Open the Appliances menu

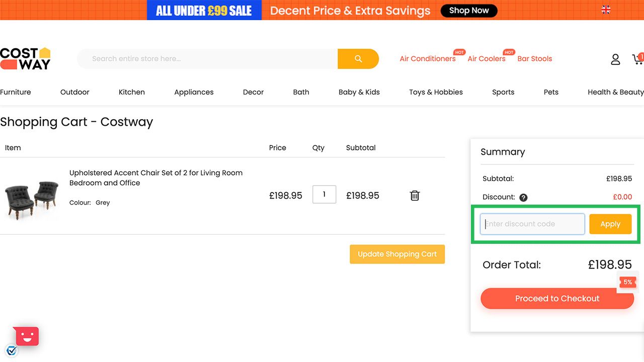pyautogui.click(x=194, y=92)
